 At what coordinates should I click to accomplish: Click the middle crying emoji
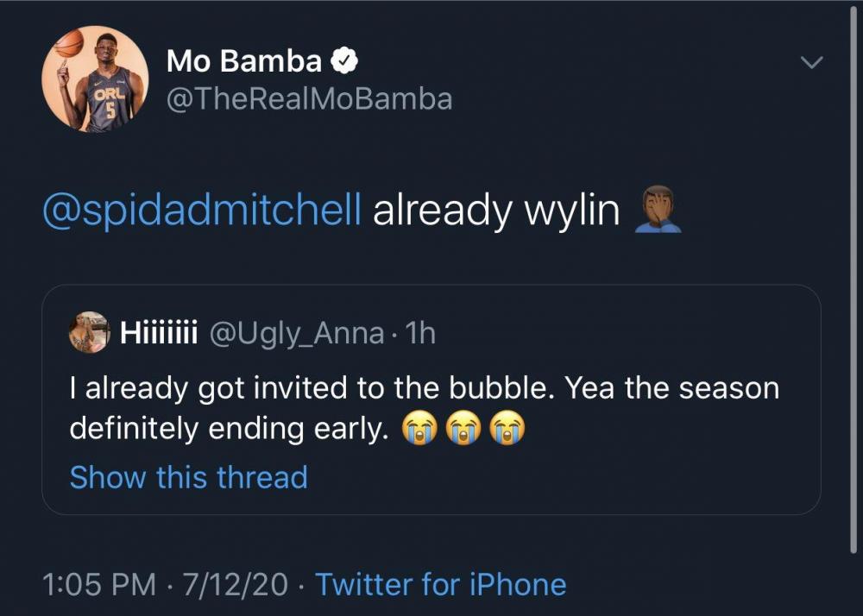(463, 429)
